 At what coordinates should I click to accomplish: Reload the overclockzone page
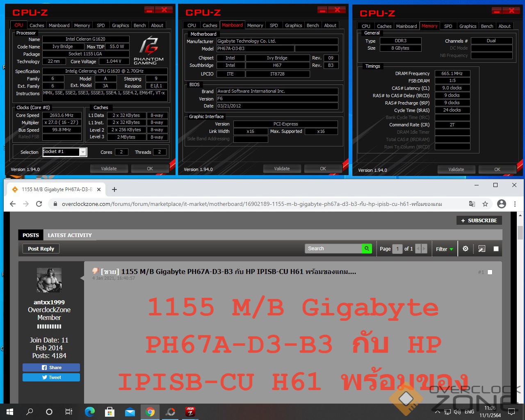(x=39, y=204)
